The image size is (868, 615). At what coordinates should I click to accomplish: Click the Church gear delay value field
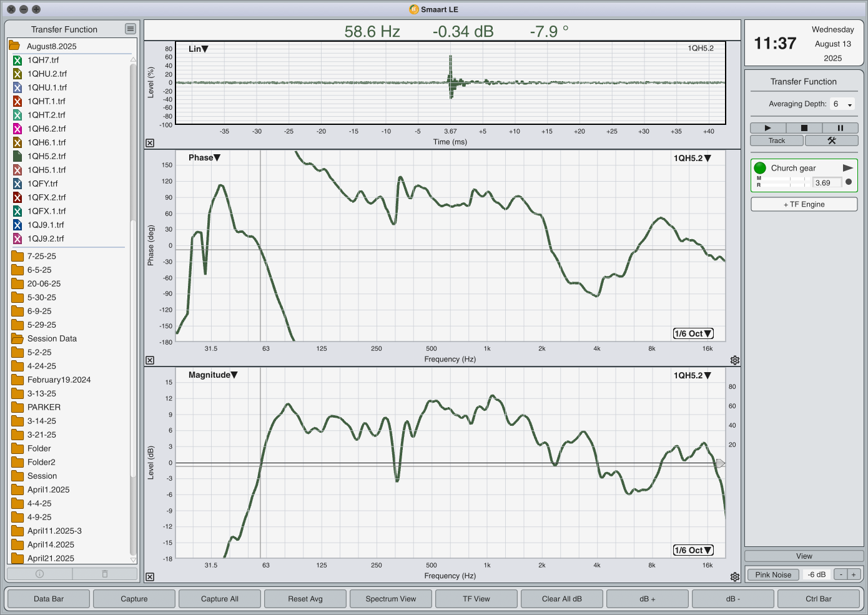[x=827, y=183]
